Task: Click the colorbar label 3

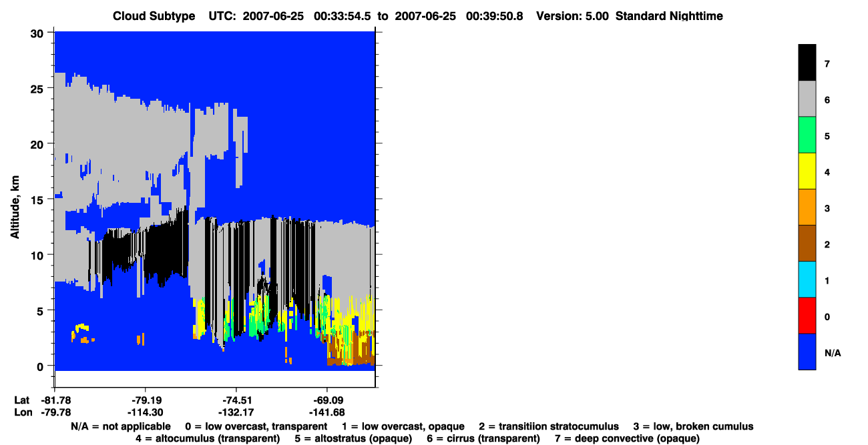Action: (827, 208)
